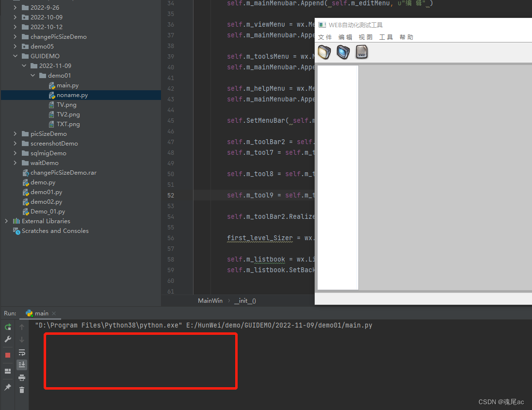Click __init_() in the breadcrumb bar
The height and width of the screenshot is (410, 532).
[245, 300]
